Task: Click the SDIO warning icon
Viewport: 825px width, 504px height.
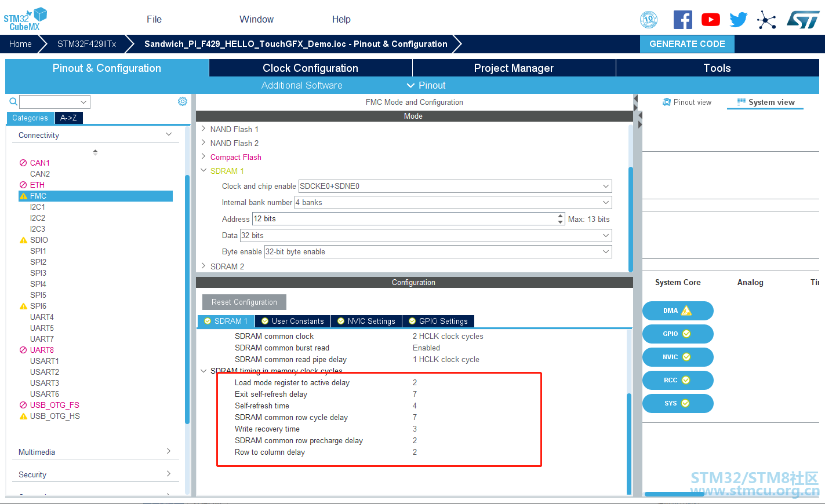Action: pyautogui.click(x=24, y=240)
